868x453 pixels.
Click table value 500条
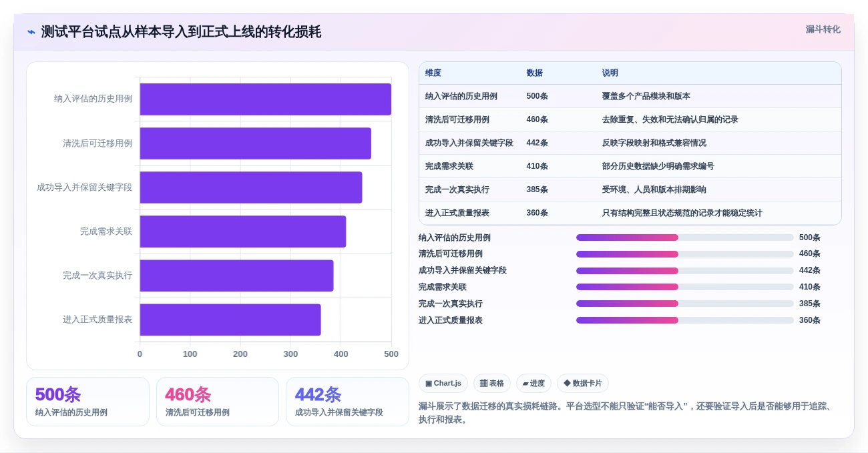[x=537, y=96]
